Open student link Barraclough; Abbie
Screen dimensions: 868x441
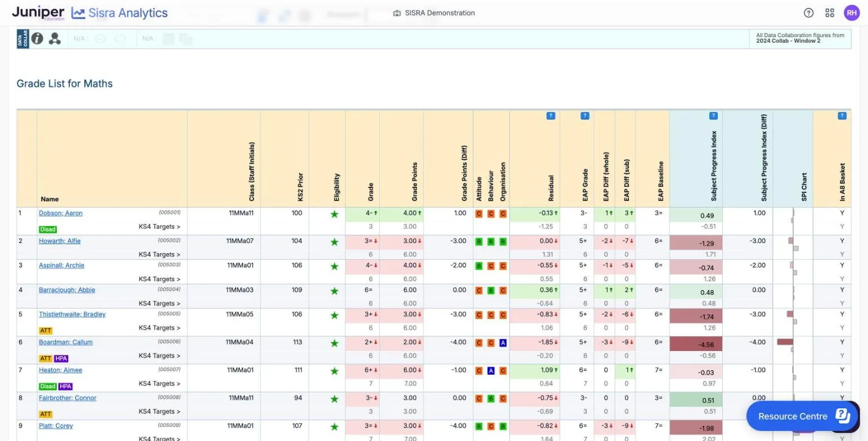pyautogui.click(x=67, y=290)
